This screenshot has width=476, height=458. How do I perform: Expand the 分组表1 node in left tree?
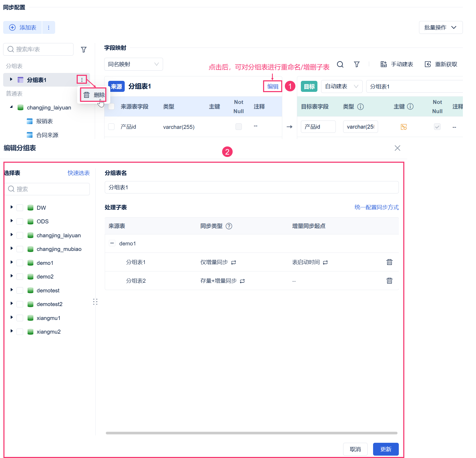pyautogui.click(x=11, y=79)
